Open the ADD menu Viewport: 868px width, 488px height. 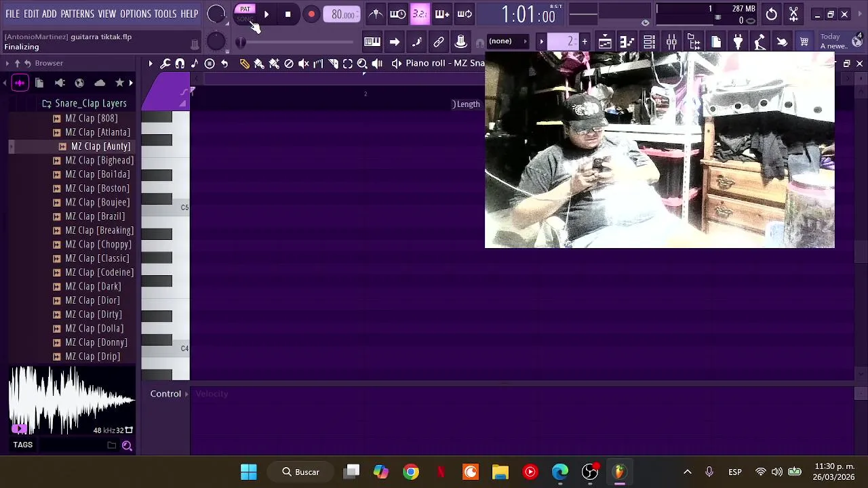pyautogui.click(x=50, y=14)
